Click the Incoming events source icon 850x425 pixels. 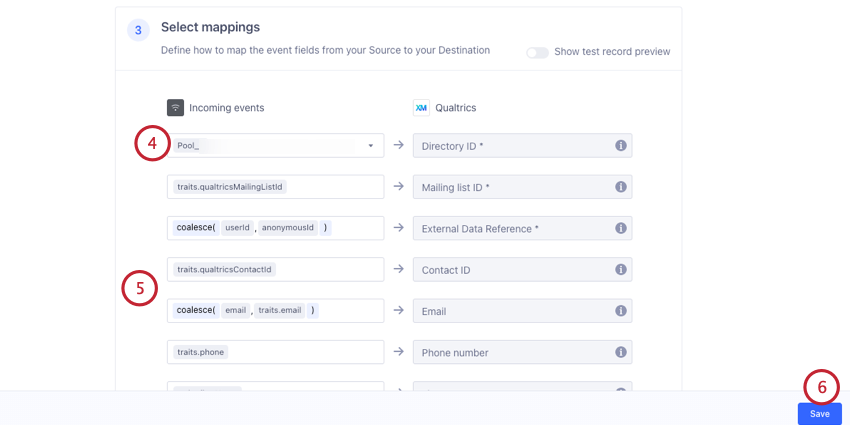[x=175, y=108]
